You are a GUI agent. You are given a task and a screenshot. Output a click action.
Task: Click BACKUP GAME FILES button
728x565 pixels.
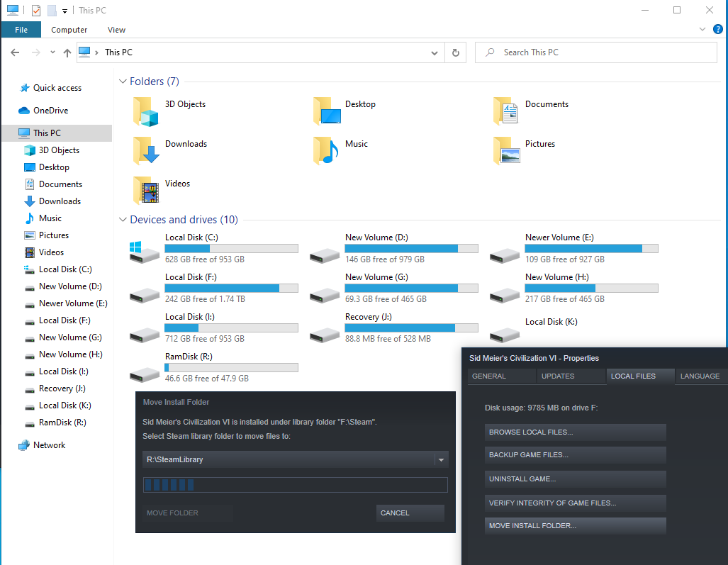tap(576, 455)
